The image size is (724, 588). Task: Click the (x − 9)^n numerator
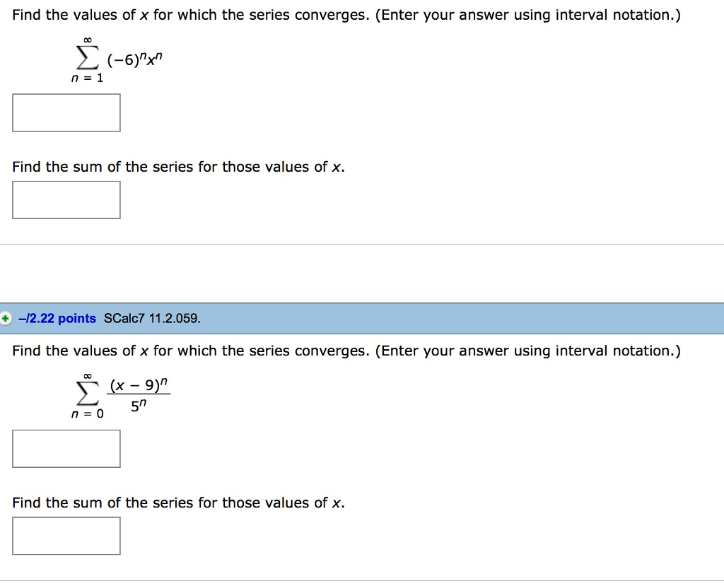(x=139, y=387)
